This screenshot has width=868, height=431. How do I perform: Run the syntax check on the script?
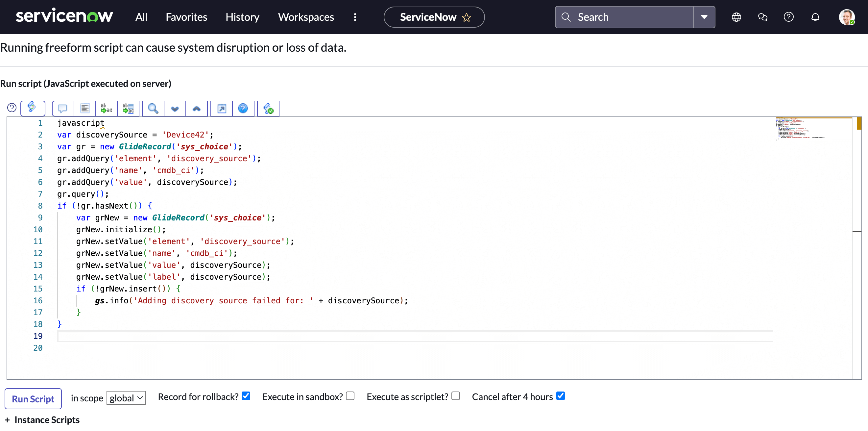click(x=268, y=108)
